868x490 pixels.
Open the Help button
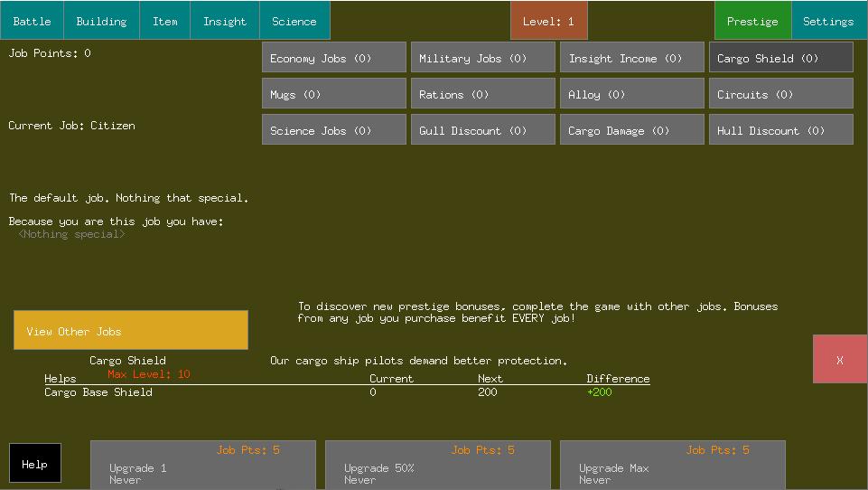(x=35, y=463)
